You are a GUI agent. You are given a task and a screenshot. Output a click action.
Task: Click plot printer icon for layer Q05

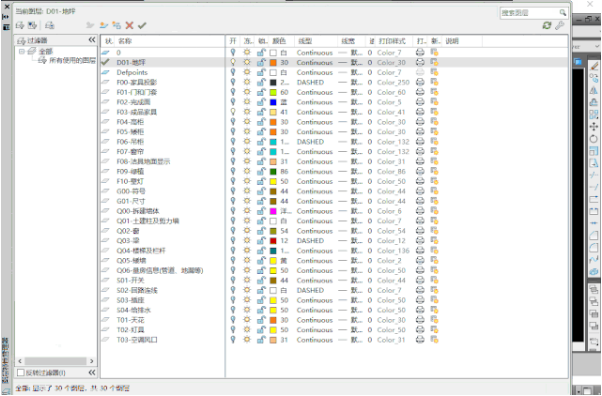click(420, 260)
